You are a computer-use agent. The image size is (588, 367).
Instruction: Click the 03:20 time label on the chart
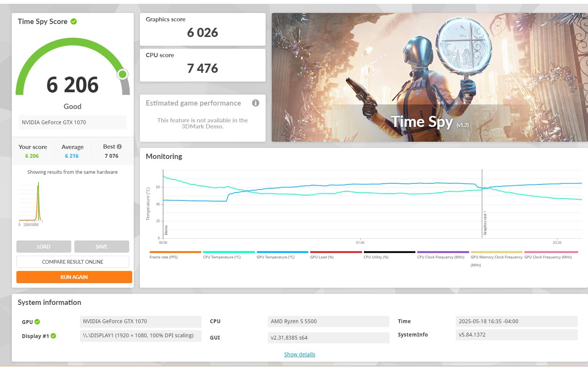(557, 243)
